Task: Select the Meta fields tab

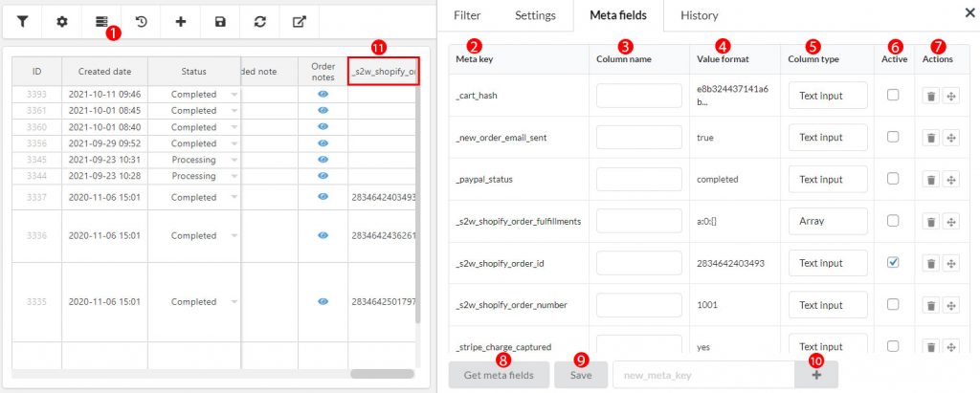Action: pos(618,15)
